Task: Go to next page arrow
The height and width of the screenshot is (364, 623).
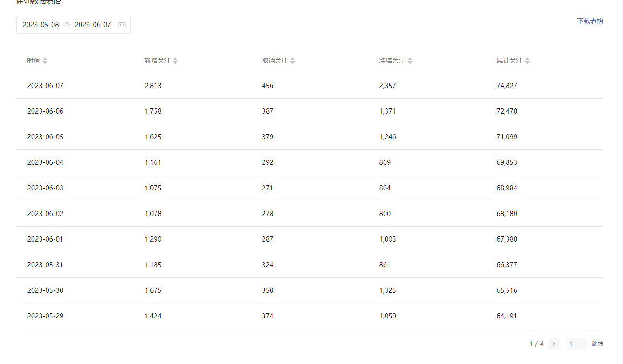Action: coord(554,344)
